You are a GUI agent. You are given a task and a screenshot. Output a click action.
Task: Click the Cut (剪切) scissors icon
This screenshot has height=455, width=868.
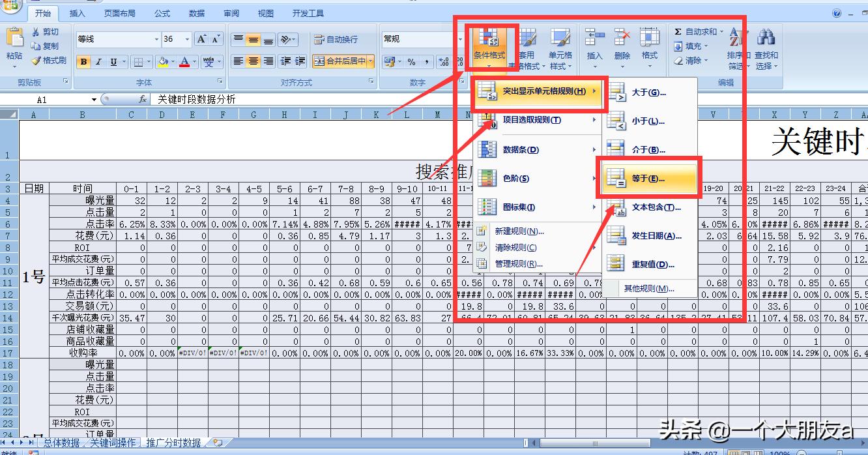pyautogui.click(x=36, y=32)
